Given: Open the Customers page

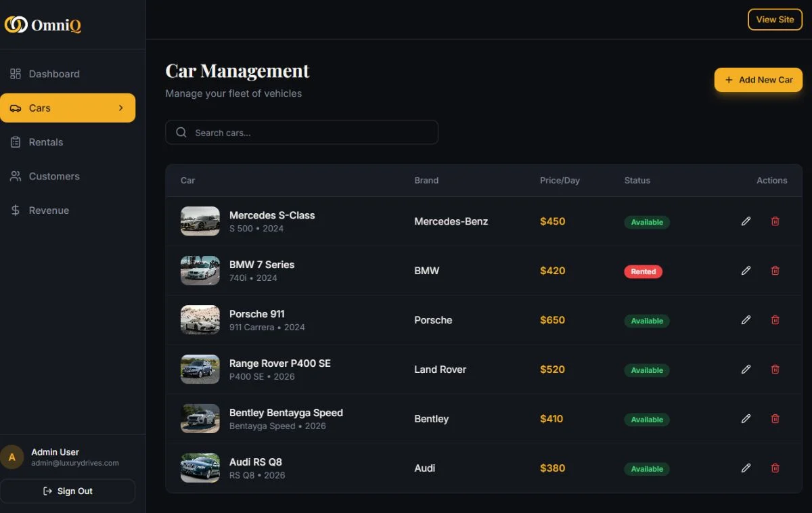Looking at the screenshot, I should coord(68,176).
